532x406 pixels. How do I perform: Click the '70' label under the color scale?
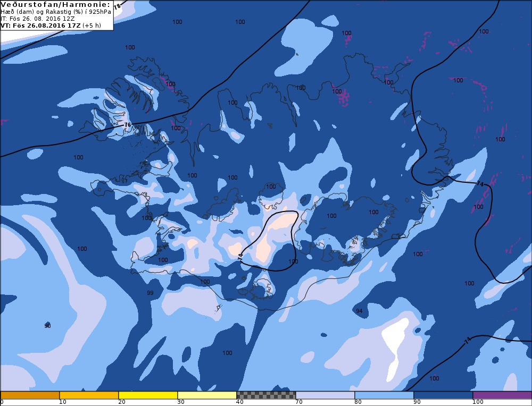point(299,402)
